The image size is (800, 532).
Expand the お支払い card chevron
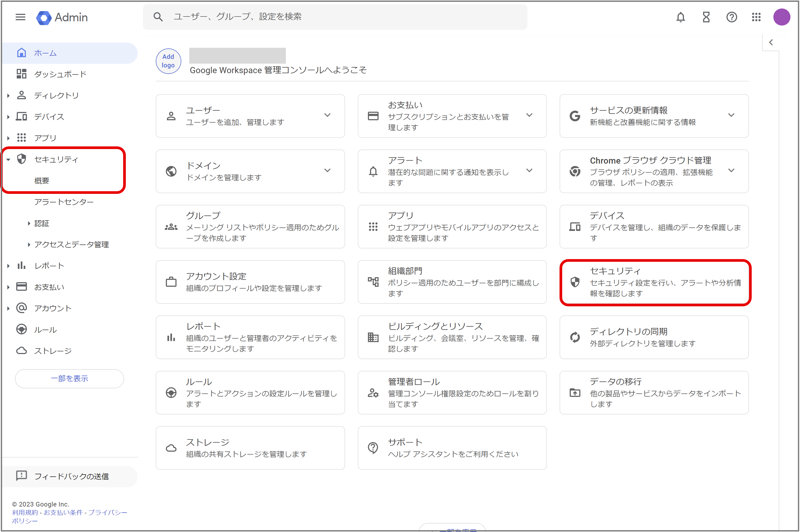click(529, 115)
